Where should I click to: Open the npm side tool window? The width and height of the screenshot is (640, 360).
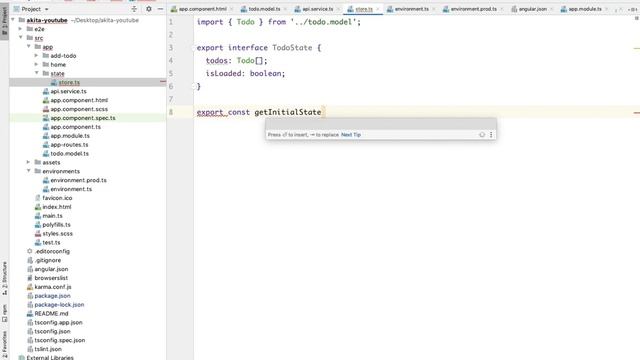pyautogui.click(x=4, y=313)
